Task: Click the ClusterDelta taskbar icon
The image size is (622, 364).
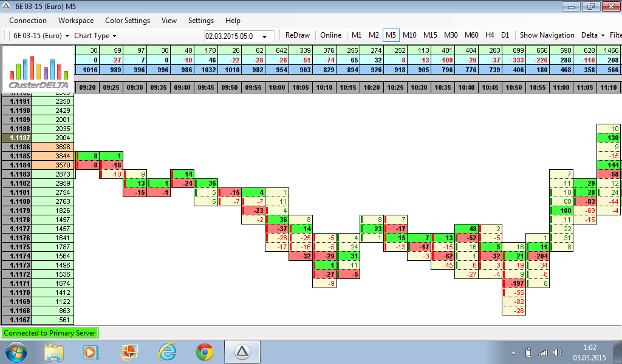Action: [x=242, y=352]
